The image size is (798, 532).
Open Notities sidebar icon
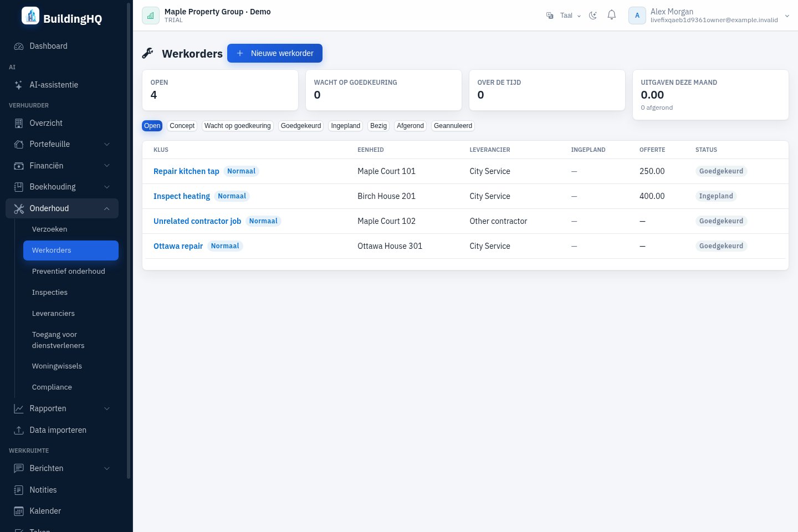click(19, 490)
